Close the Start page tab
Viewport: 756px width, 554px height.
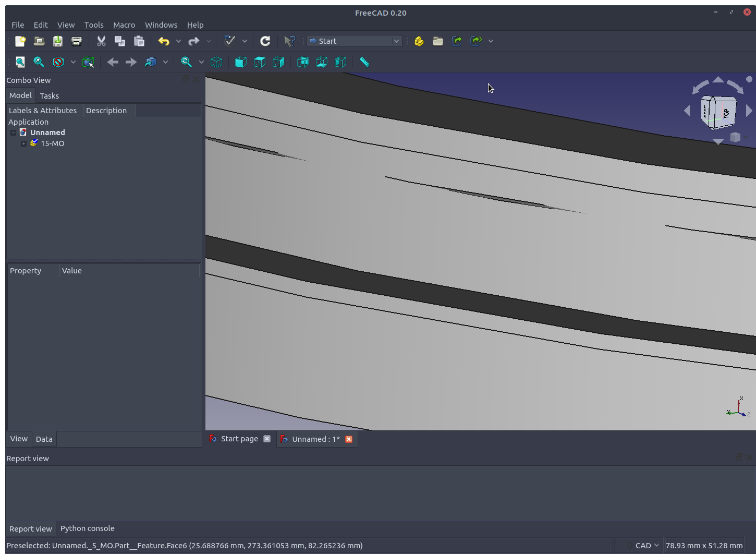point(267,439)
